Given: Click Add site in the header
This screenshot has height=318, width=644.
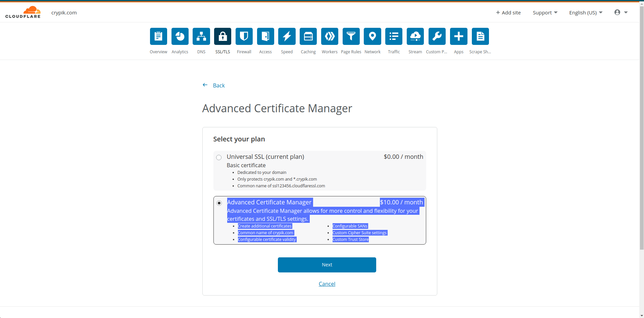Looking at the screenshot, I should (x=508, y=13).
